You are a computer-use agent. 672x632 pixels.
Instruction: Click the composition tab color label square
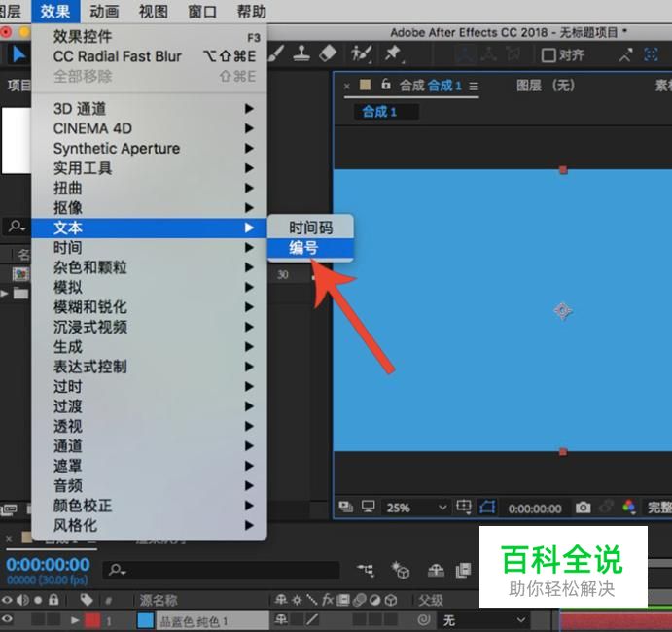coord(365,85)
